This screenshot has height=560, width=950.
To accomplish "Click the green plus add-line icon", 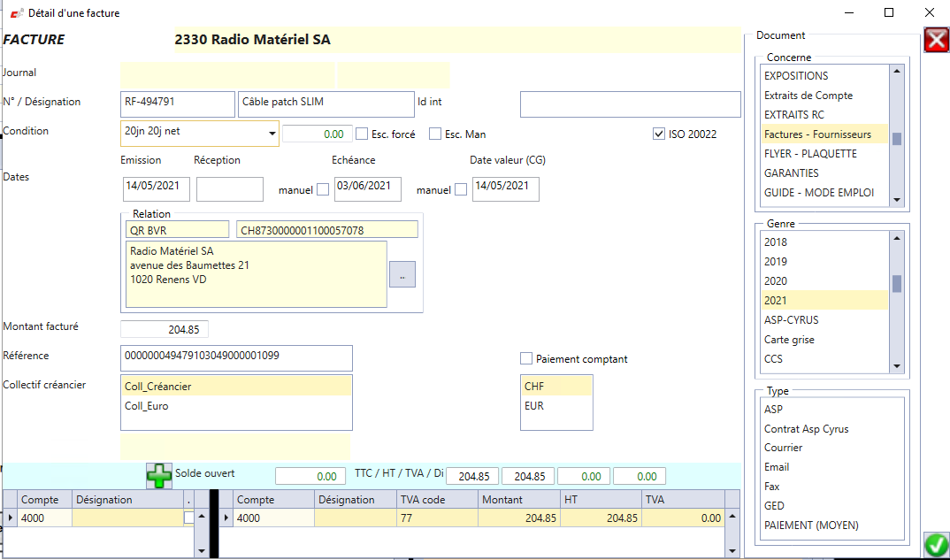I will click(x=158, y=476).
